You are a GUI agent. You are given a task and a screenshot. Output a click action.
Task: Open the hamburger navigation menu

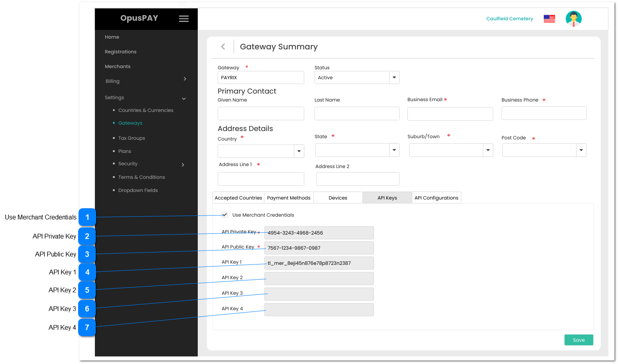pyautogui.click(x=184, y=18)
